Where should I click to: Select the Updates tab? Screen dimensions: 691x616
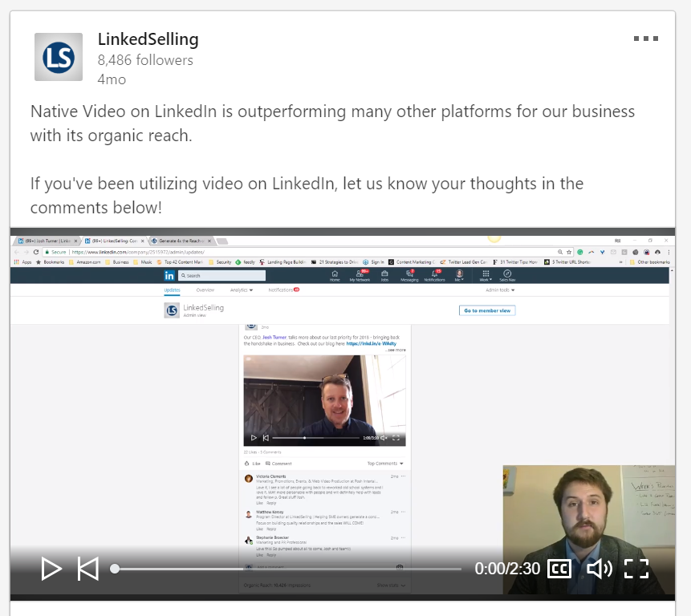click(173, 290)
